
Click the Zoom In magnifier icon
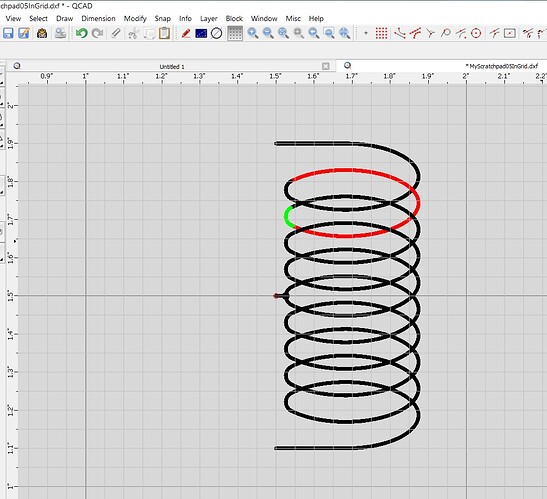click(253, 33)
